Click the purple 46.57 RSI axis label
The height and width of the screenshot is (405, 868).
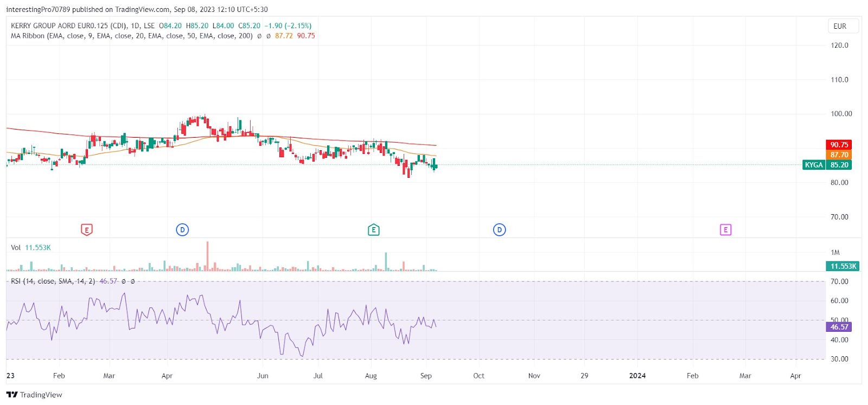pyautogui.click(x=839, y=327)
